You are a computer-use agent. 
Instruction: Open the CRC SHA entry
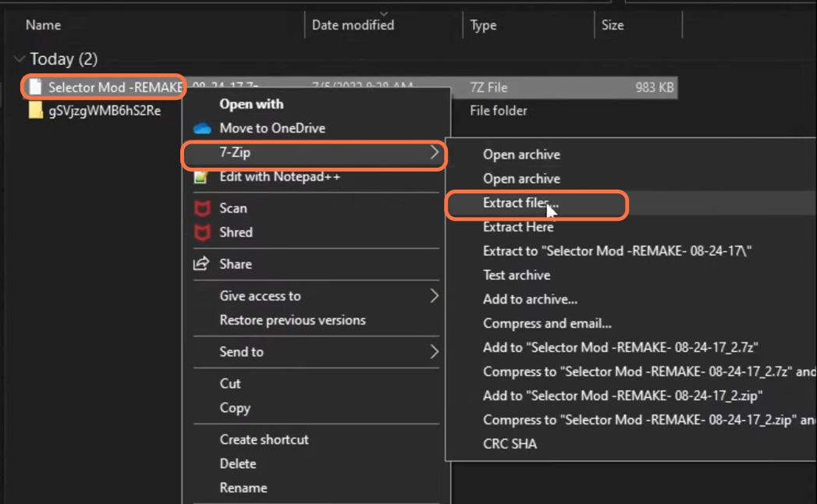[510, 444]
